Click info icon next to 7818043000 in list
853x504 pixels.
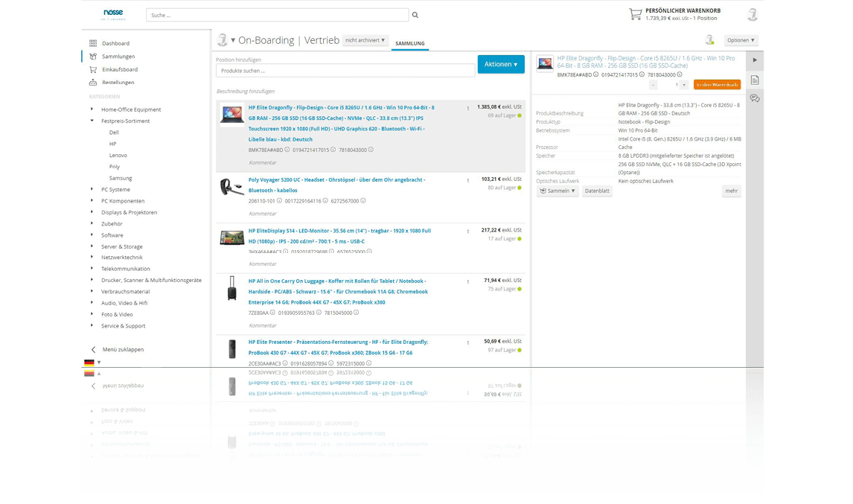(x=371, y=150)
